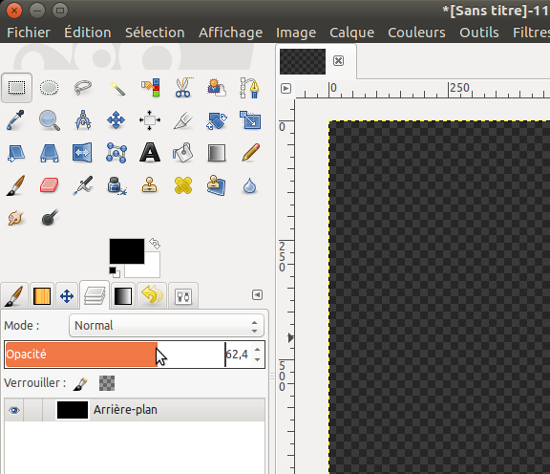Select the Fuzzy Select magic wand

[x=117, y=88]
